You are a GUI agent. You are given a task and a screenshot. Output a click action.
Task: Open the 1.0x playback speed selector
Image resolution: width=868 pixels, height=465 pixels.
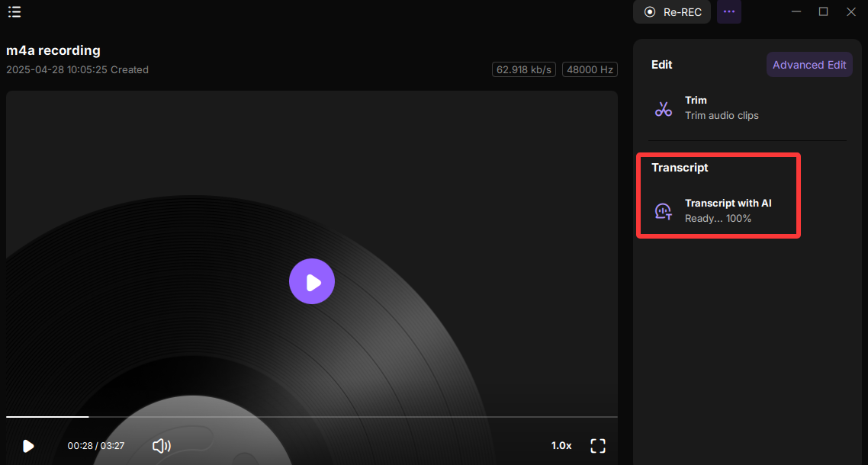coord(561,446)
